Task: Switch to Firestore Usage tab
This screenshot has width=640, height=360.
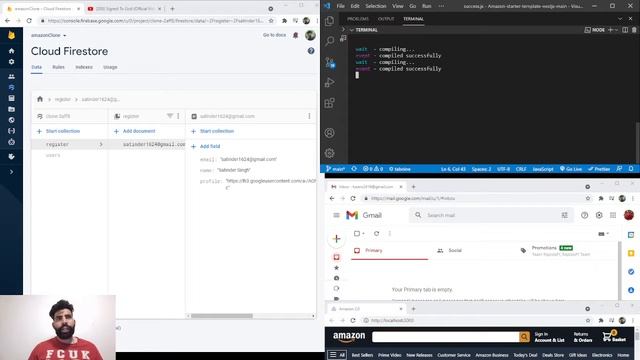Action: coord(110,67)
